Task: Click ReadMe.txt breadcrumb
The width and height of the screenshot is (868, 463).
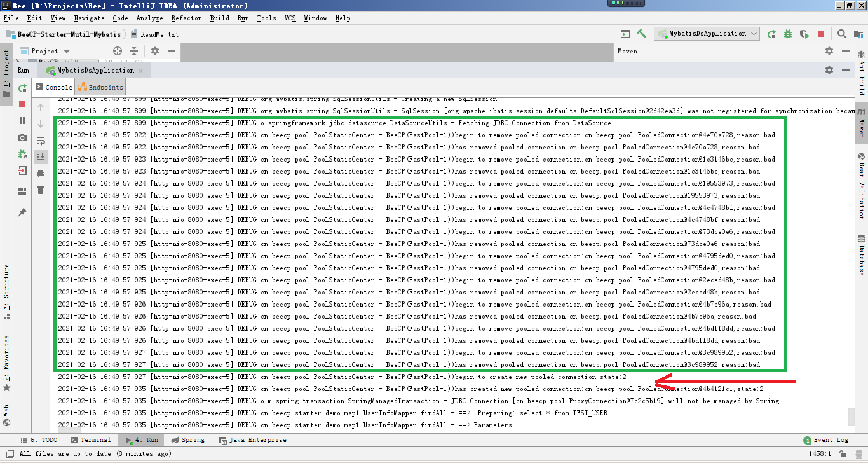Action: (154, 34)
